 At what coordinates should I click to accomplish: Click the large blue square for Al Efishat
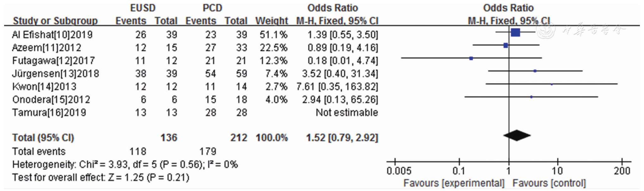515,32
